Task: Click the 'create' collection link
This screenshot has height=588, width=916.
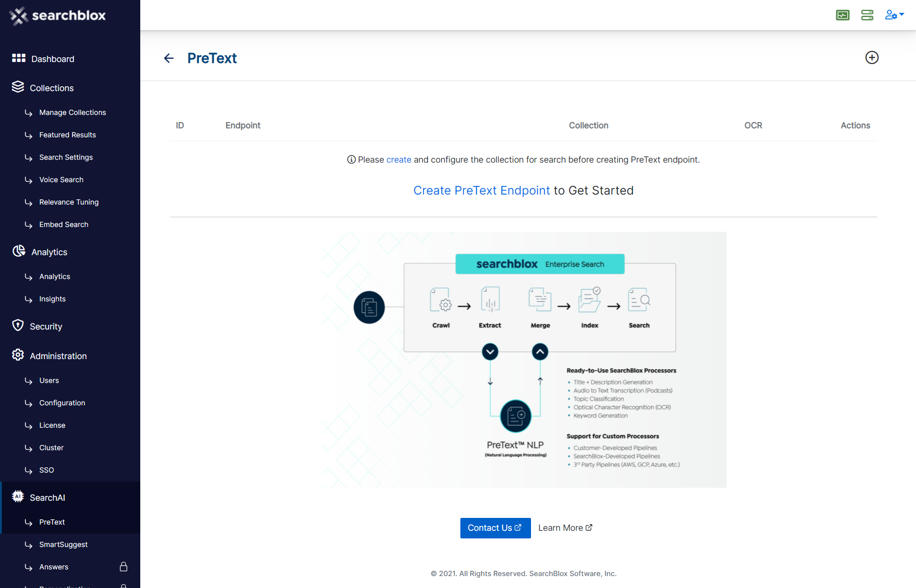Action: pos(398,160)
